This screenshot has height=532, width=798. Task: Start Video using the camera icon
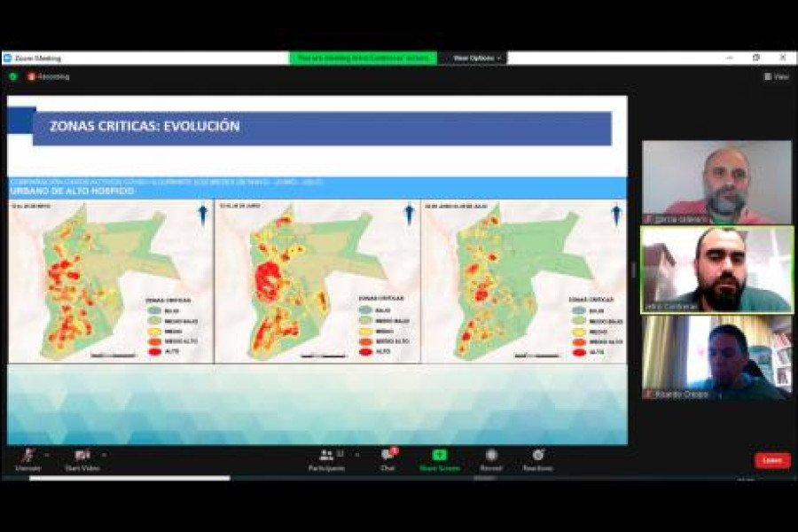(82, 456)
